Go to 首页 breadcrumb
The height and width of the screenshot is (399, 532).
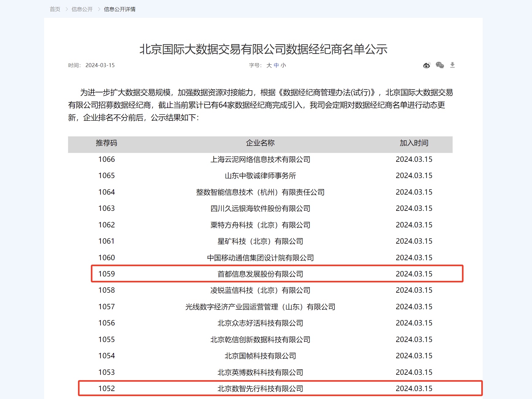tap(55, 9)
